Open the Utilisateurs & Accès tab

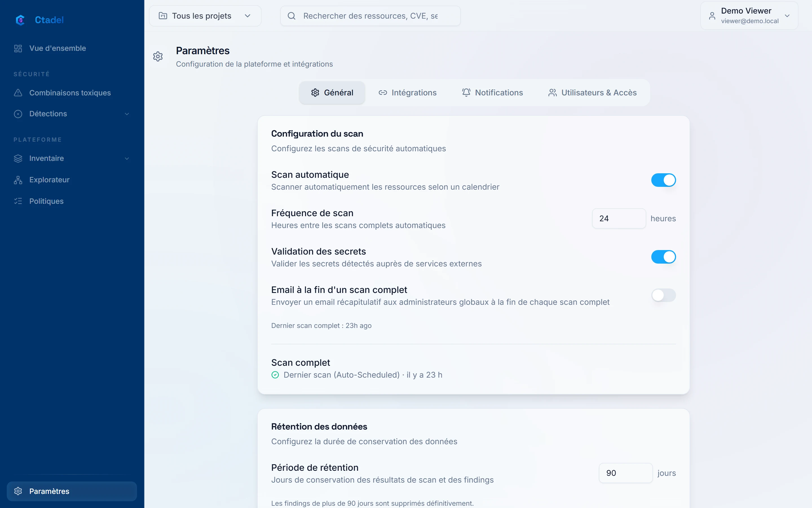(593, 93)
